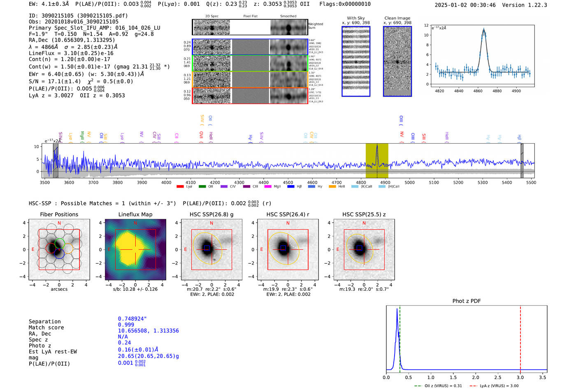Select the blue-bordered 2D spectrum row
576x392 pixels.
click(x=250, y=47)
